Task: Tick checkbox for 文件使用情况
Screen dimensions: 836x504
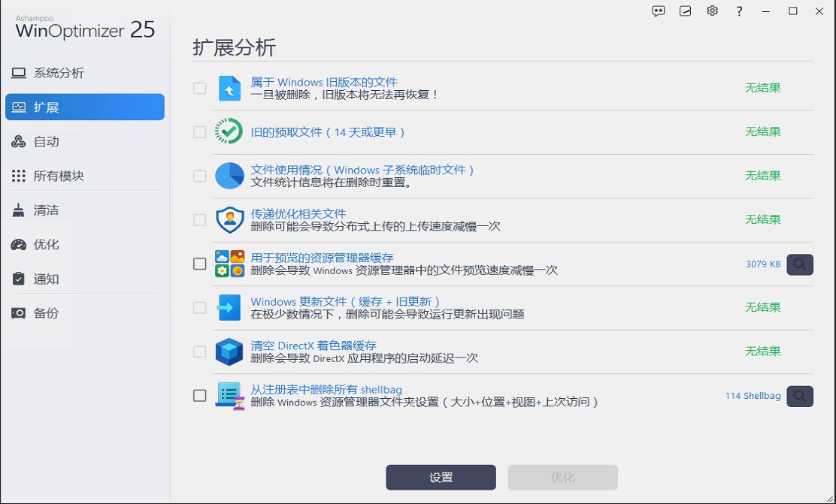Action: [x=199, y=176]
